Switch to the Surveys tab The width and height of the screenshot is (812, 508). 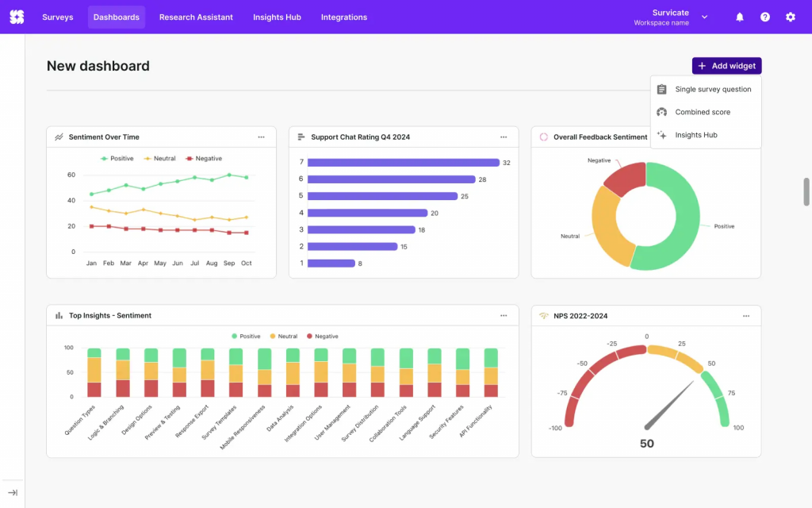[57, 16]
